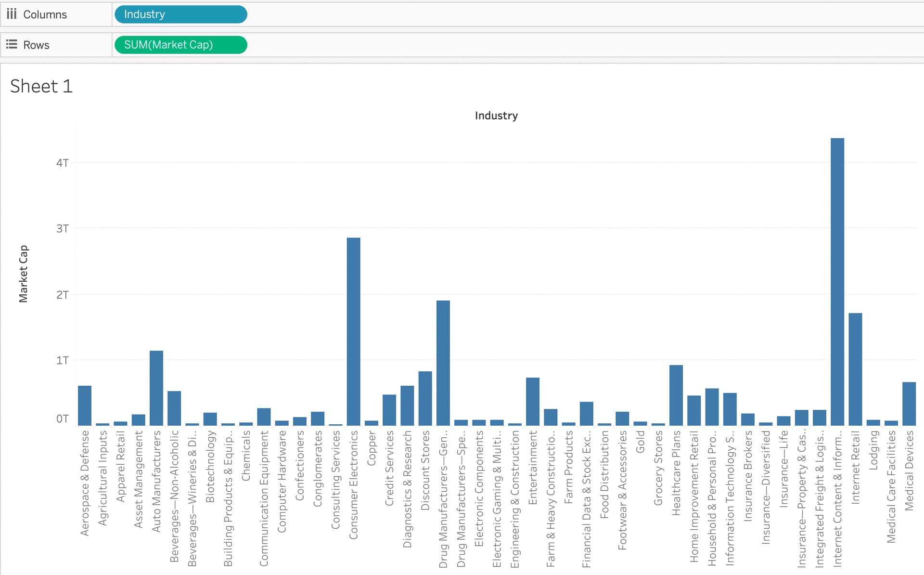Click the Rows shelf icon
Screen dimensions: 924x575
[12, 45]
